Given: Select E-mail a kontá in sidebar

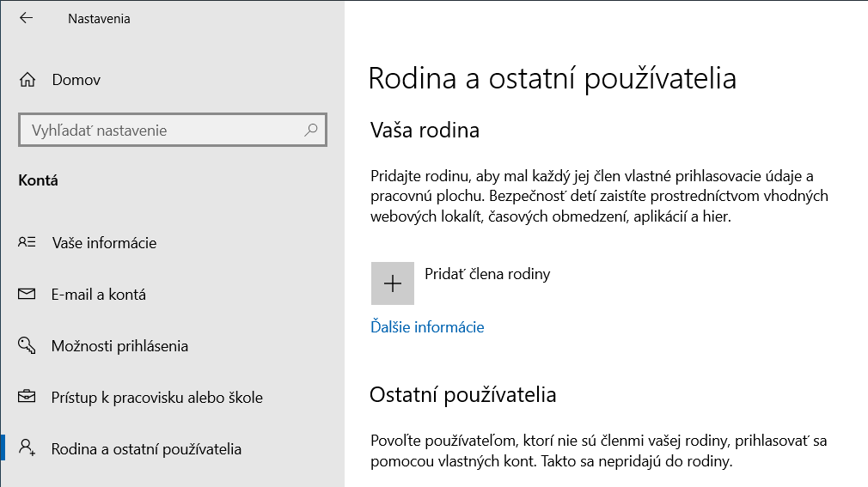Looking at the screenshot, I should 99,295.
